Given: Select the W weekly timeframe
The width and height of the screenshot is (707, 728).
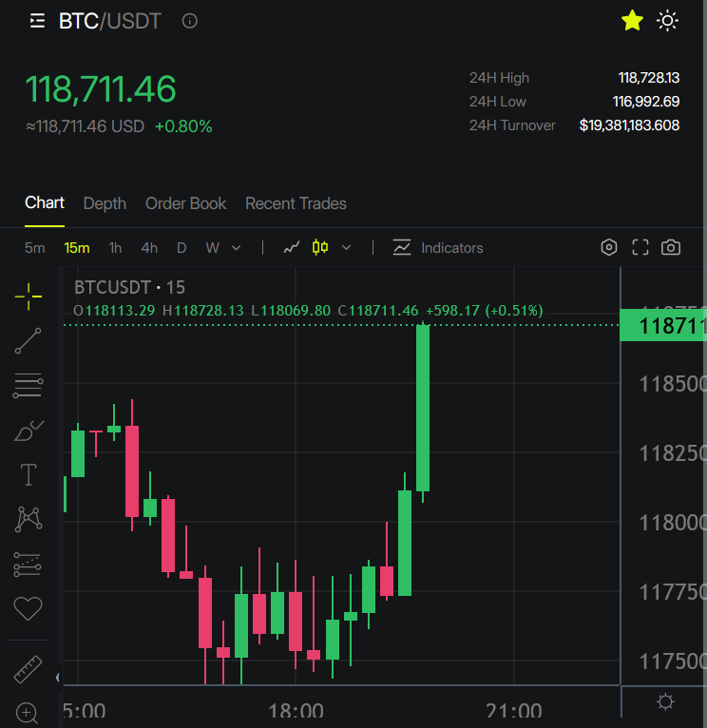Looking at the screenshot, I should coord(213,248).
